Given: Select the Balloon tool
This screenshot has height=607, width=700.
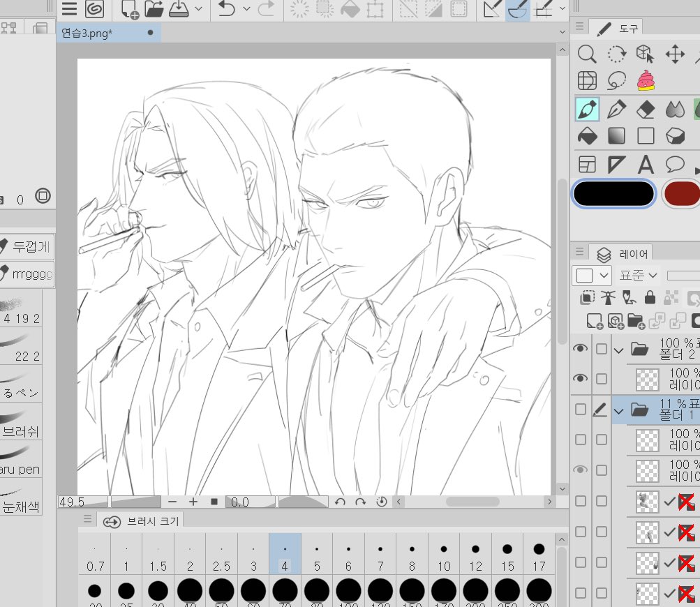Looking at the screenshot, I should point(675,164).
